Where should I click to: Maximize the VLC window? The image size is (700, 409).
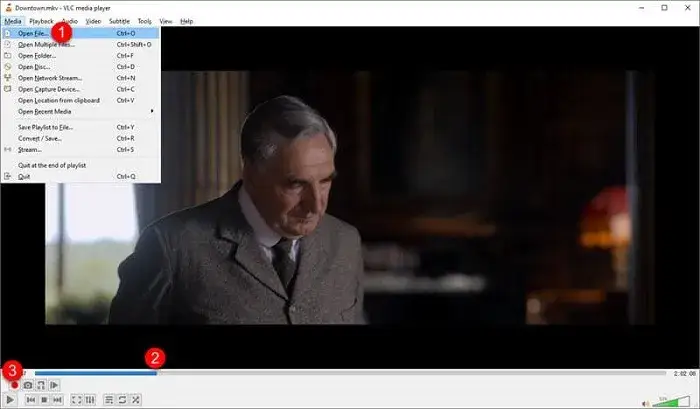664,8
